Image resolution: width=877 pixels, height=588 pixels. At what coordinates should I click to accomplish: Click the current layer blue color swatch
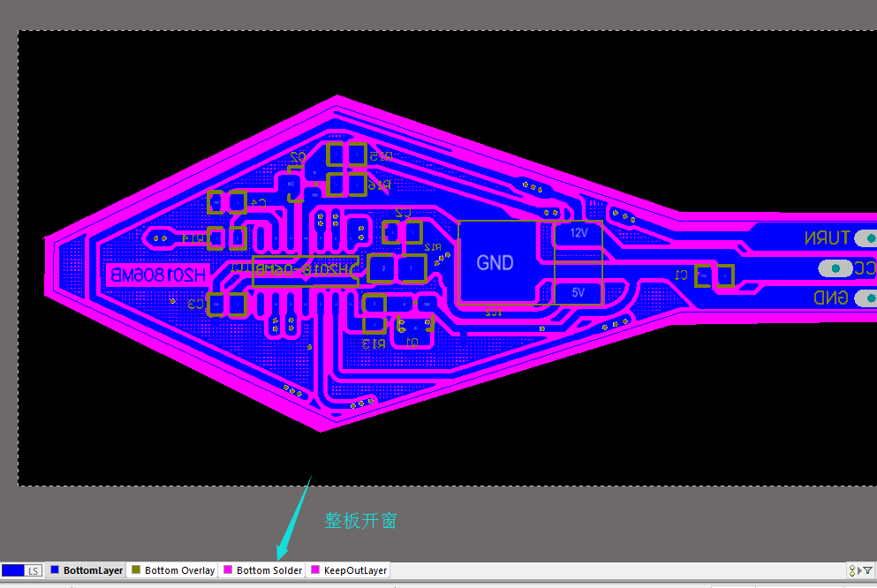[12, 571]
